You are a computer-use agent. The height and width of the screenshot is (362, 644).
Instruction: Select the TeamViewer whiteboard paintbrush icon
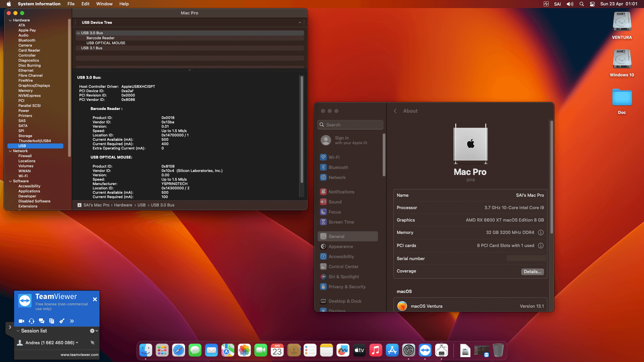(62, 321)
